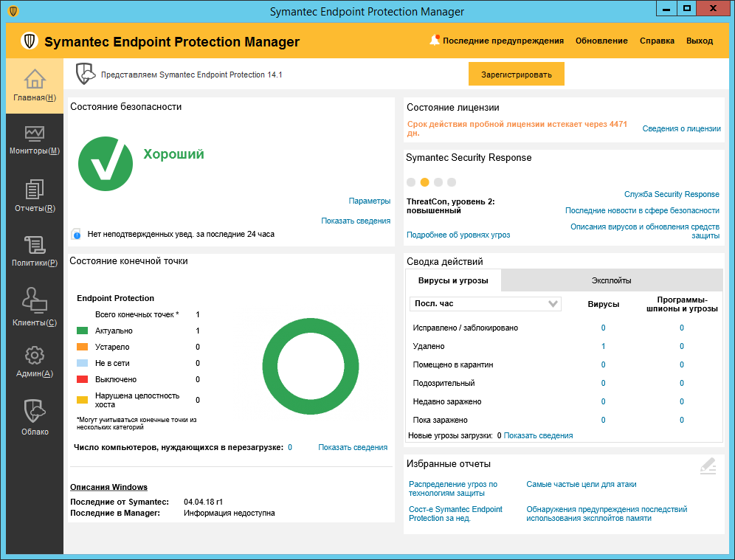Image resolution: width=735 pixels, height=560 pixels.
Task: Click the yellow Нарушена целостность хоста swatch
Action: (x=82, y=400)
